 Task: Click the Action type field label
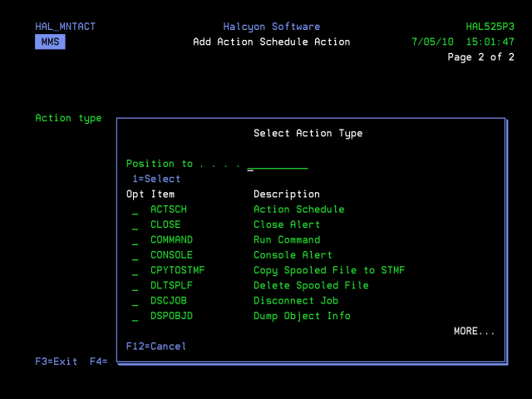(x=68, y=118)
